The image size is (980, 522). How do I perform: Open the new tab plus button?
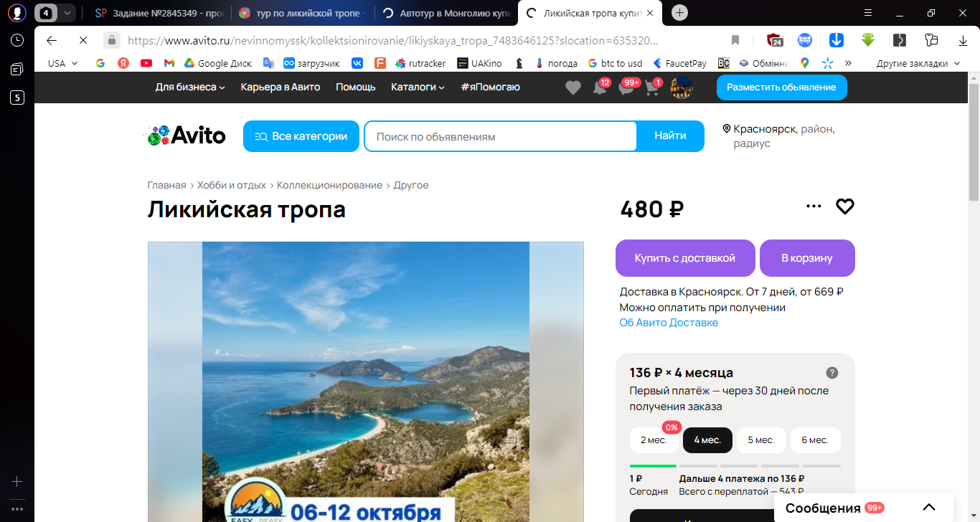(x=680, y=13)
